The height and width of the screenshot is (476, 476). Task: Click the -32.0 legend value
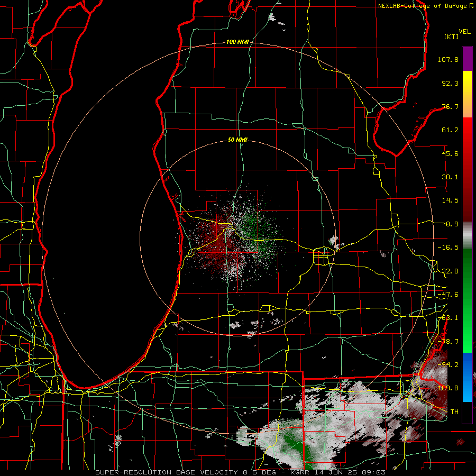pyautogui.click(x=448, y=271)
